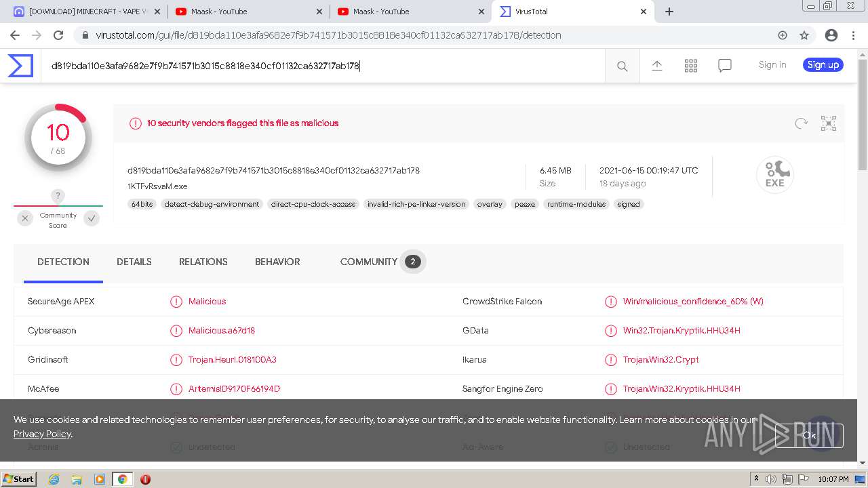Click the invalid-rich-pe-linker-version tag
The width and height of the screenshot is (868, 488).
click(x=416, y=204)
